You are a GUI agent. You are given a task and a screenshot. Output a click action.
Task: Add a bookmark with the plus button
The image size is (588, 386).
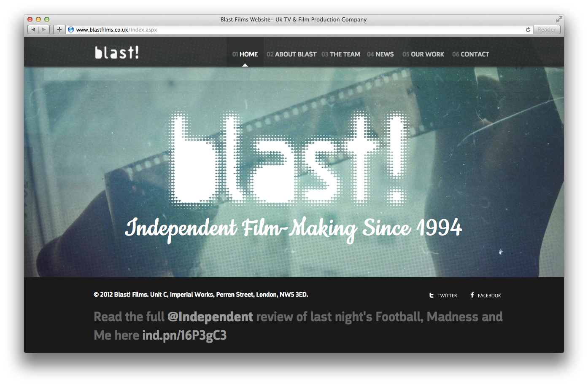pos(59,29)
